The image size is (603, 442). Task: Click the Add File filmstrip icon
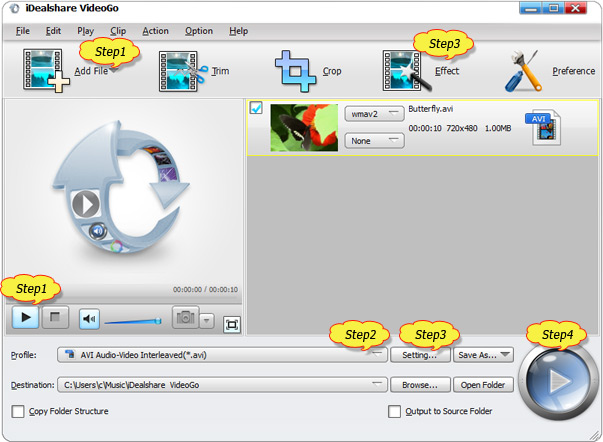46,70
